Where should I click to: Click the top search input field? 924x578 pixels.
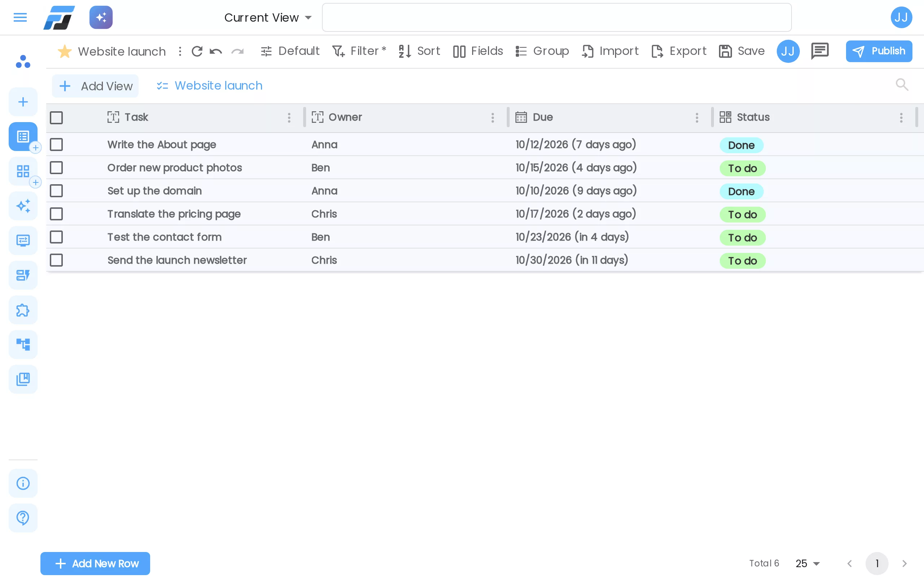point(557,17)
